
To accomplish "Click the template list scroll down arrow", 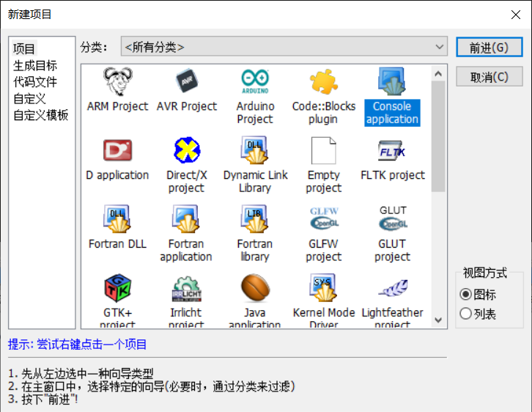I will 438,320.
